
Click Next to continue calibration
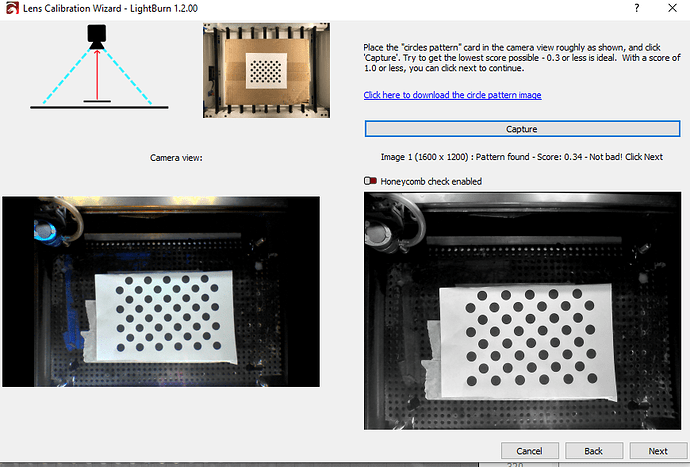pos(658,451)
